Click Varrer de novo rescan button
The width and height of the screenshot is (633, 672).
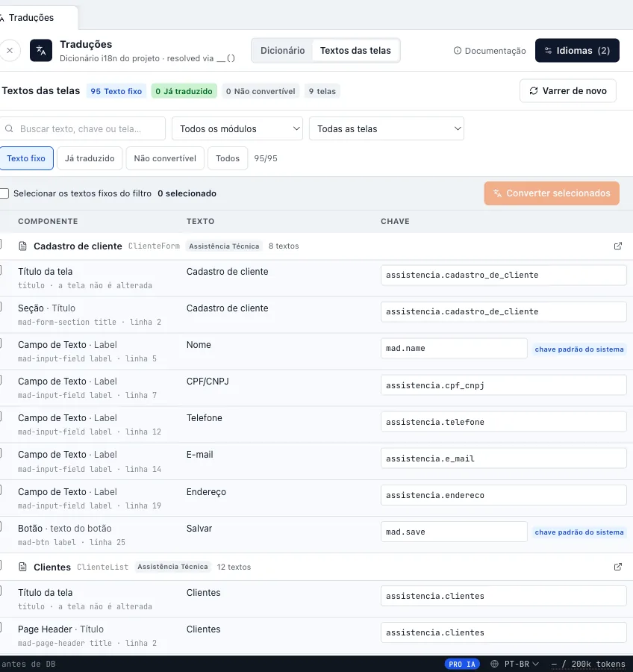coord(568,91)
